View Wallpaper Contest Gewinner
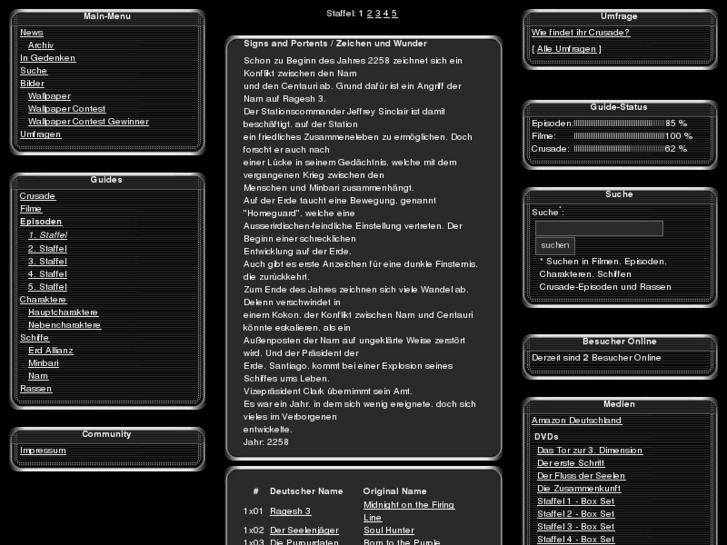Image resolution: width=727 pixels, height=545 pixels. point(88,122)
